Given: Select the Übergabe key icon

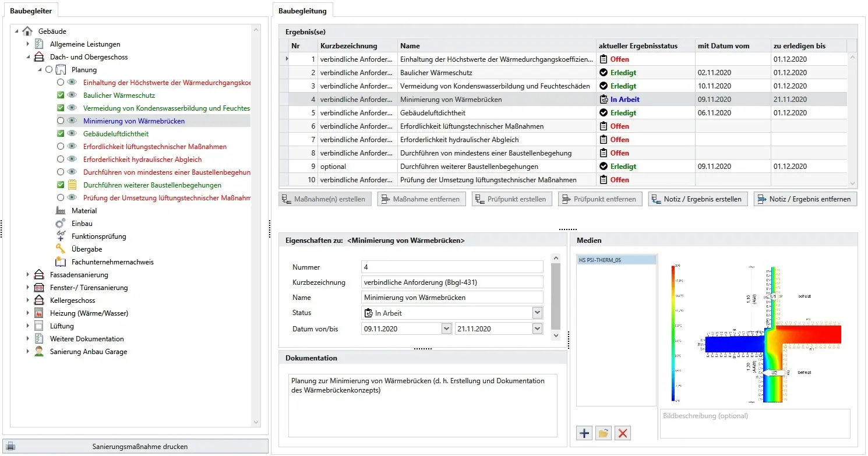Looking at the screenshot, I should (x=61, y=249).
